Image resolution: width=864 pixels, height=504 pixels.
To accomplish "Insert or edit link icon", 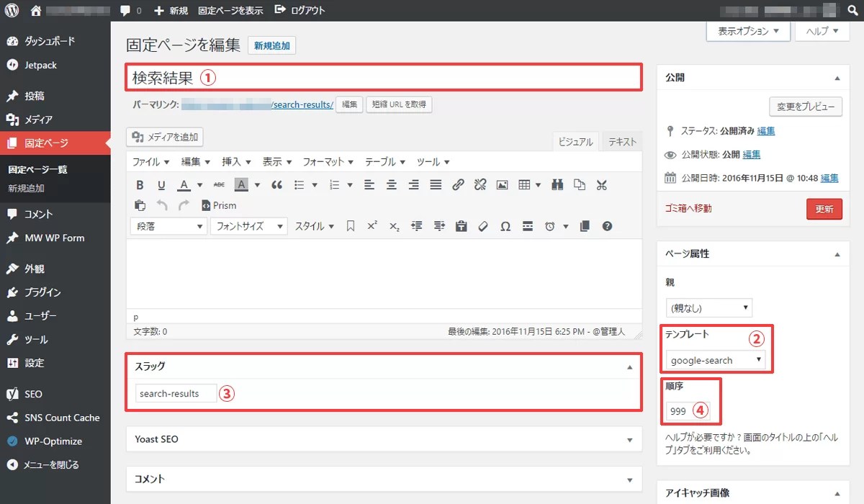I will coord(458,185).
